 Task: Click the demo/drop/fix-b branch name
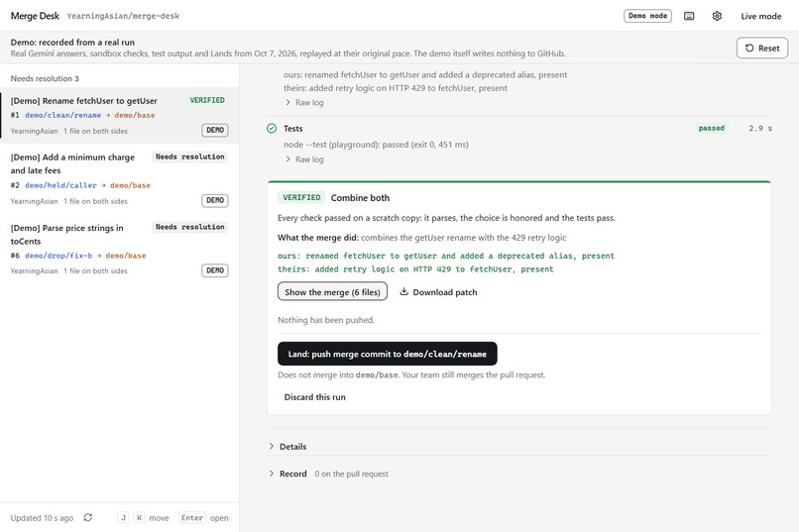coord(58,256)
